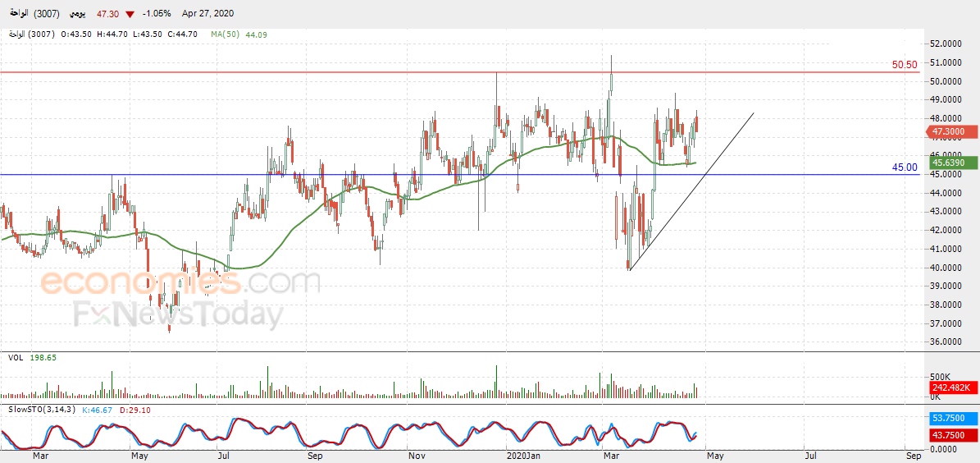Click the Nov time axis label
The width and height of the screenshot is (980, 463).
pyautogui.click(x=417, y=456)
